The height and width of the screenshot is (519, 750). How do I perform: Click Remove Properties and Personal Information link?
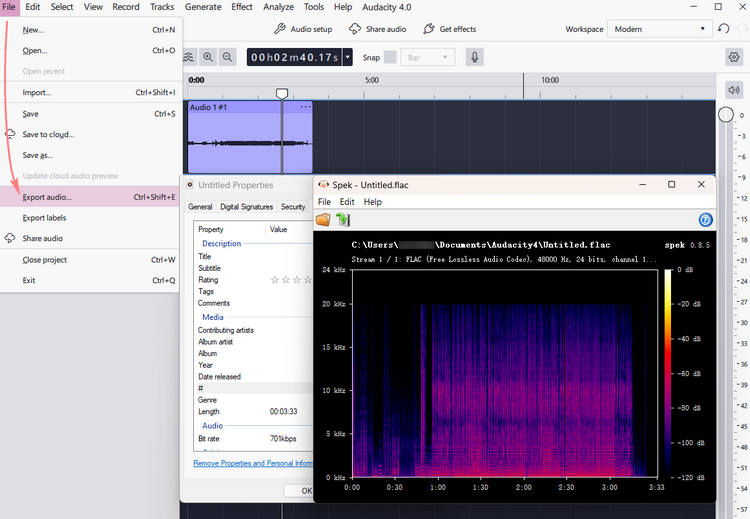[253, 463]
